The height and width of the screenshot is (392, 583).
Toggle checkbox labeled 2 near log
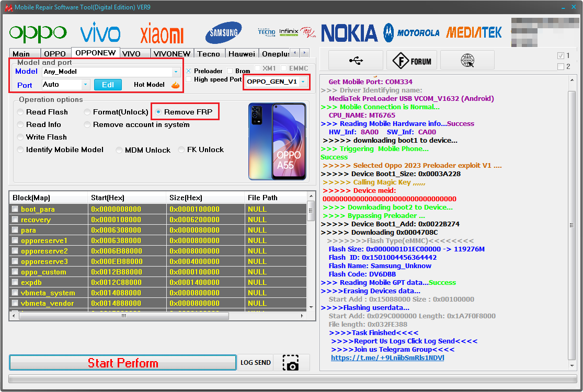pos(561,66)
